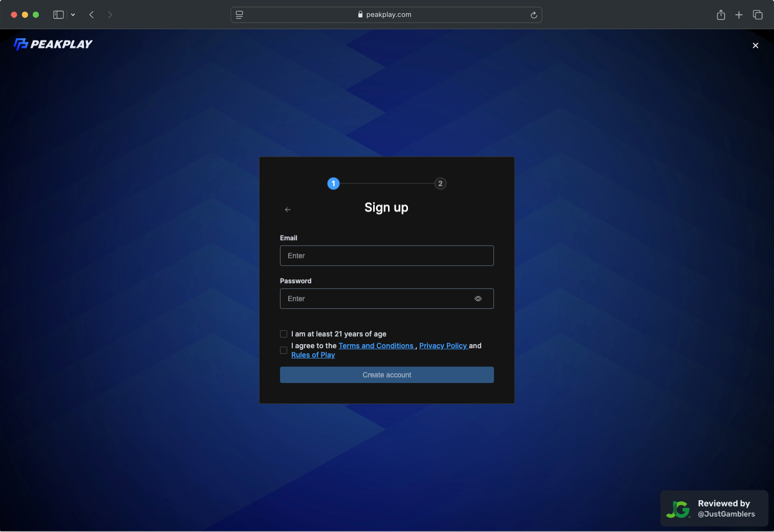Reload the page
This screenshot has height=532, width=774.
tap(534, 15)
